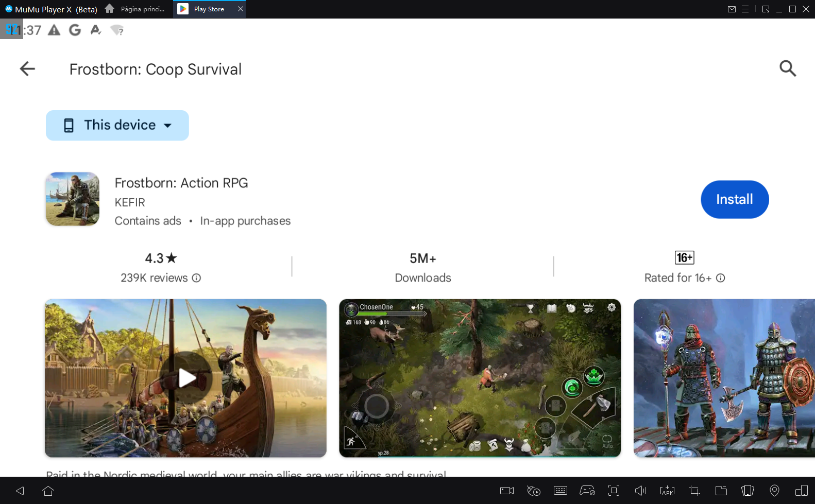The width and height of the screenshot is (815, 504).
Task: Open the KEFIR developer link
Action: (130, 202)
